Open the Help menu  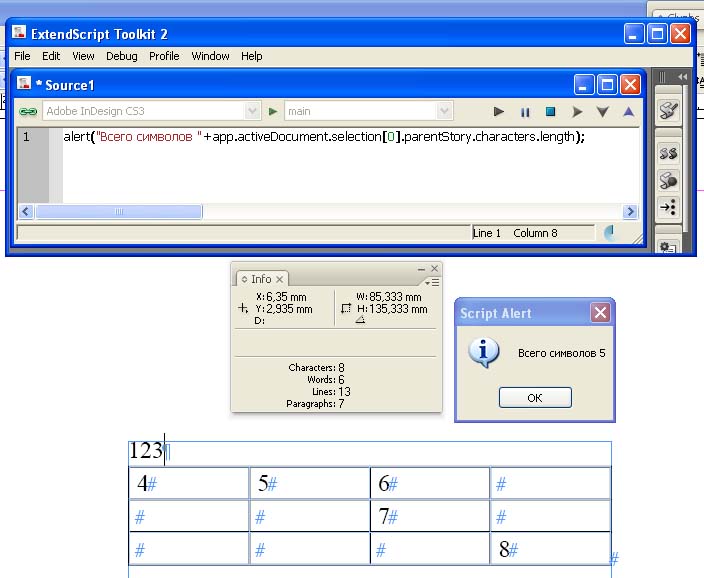[251, 56]
